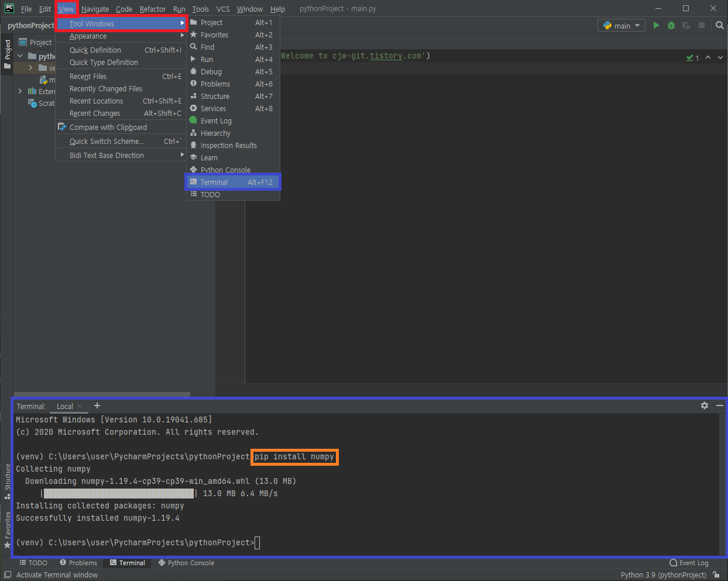Choose Compare with Clipboard entry
728x581 pixels.
(121, 128)
